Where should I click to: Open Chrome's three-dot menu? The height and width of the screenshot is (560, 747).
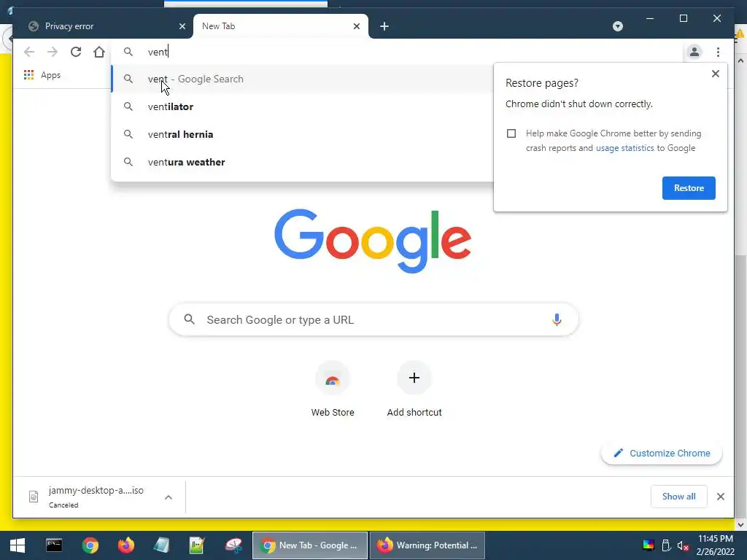coord(718,52)
